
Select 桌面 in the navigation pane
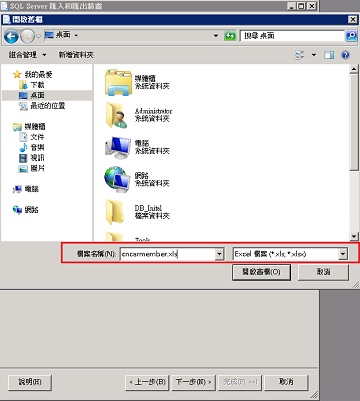(37, 95)
